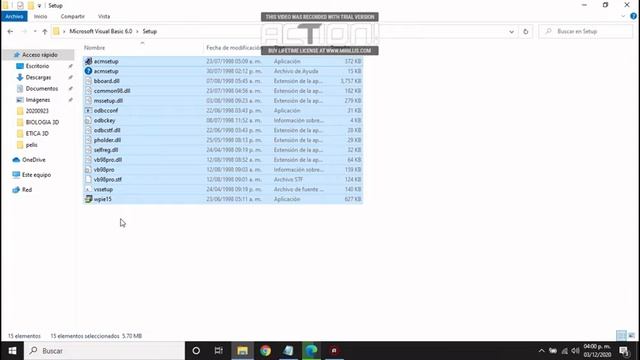Viewport: 640px width, 360px height.
Task: Launch Google Chrome from taskbar
Action: coord(265,351)
